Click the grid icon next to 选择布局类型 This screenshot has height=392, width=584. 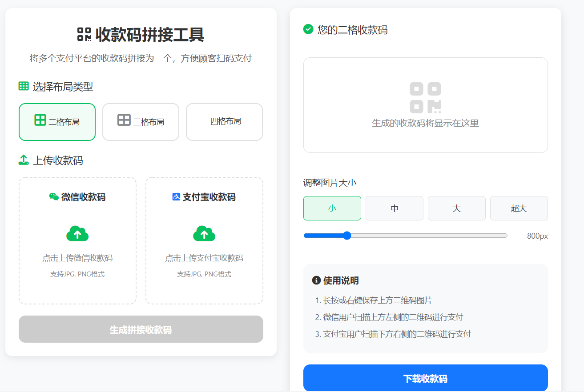[x=23, y=86]
